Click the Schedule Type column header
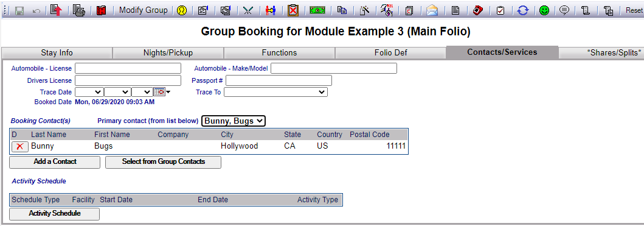The image size is (644, 226). point(36,200)
